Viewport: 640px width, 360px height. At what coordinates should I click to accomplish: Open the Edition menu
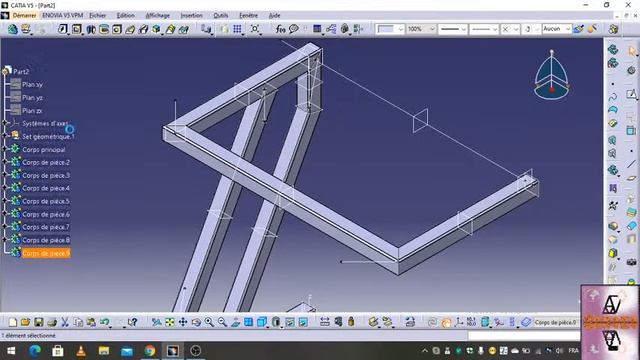126,16
